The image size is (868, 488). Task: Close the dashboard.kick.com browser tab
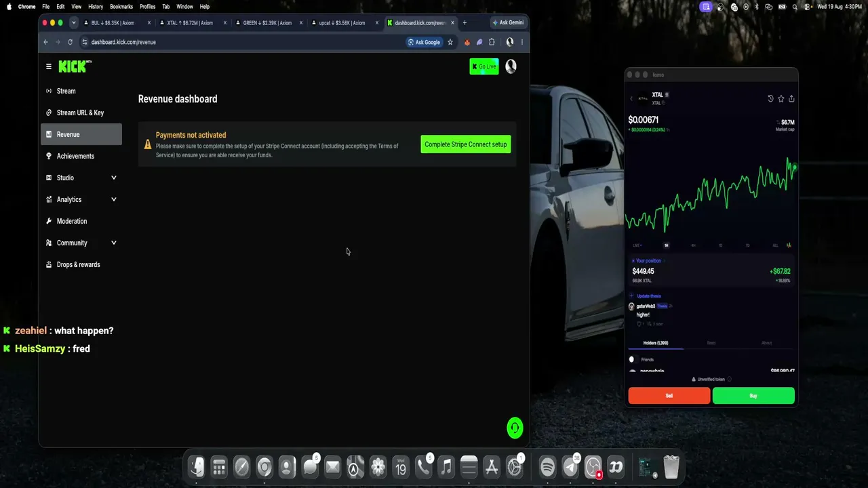tap(453, 22)
